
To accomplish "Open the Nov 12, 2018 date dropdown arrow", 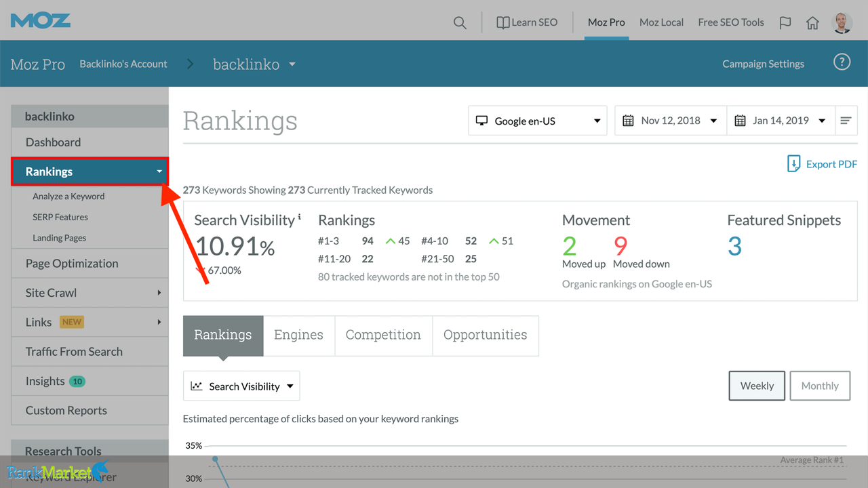I will click(x=713, y=121).
